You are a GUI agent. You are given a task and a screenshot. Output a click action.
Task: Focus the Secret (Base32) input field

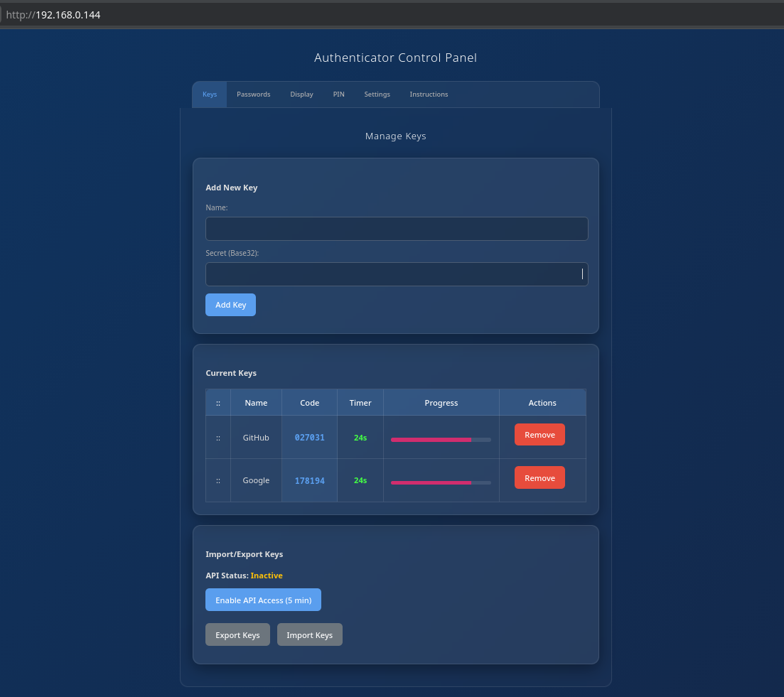pyautogui.click(x=397, y=274)
